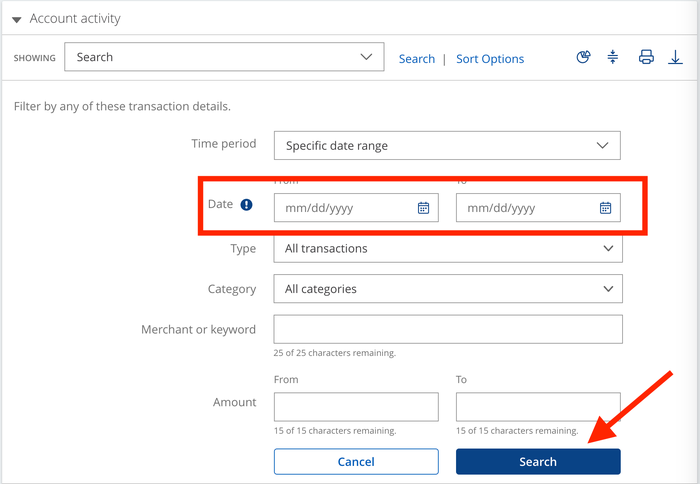Viewport: 700px width, 484px height.
Task: Click the collapse rows filter icon
Action: tap(612, 57)
